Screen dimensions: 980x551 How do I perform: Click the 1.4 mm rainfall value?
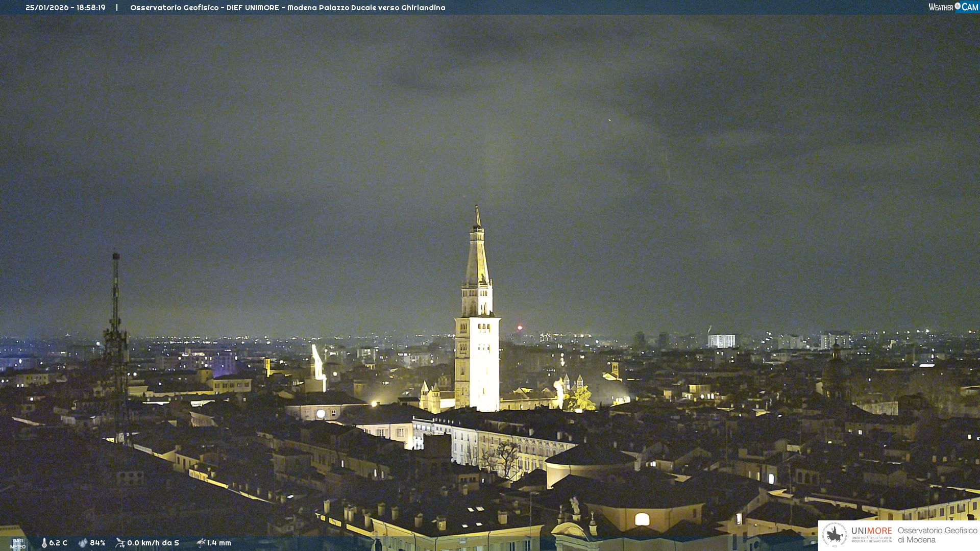pyautogui.click(x=219, y=543)
